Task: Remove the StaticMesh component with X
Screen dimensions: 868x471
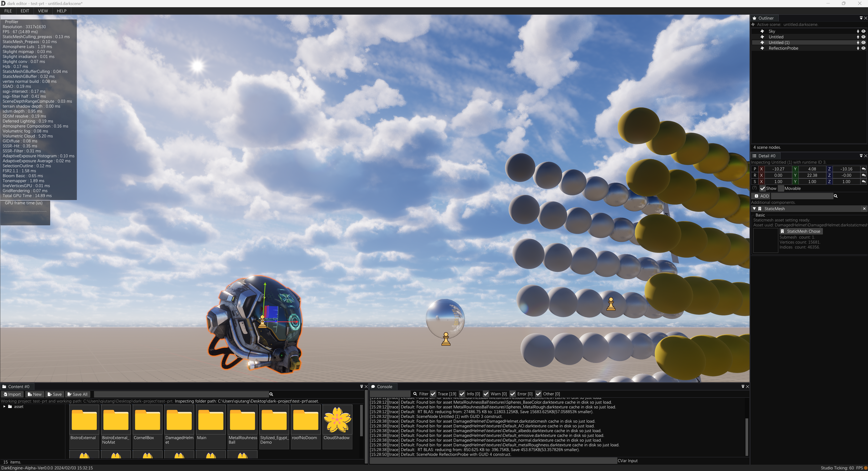Action: [864, 209]
